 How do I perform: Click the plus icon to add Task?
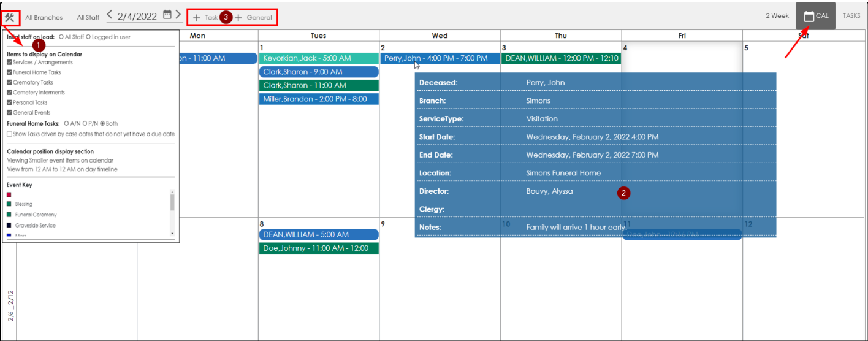(197, 18)
